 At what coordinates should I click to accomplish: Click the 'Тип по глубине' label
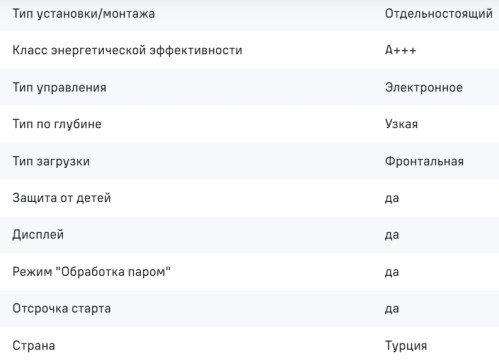pyautogui.click(x=57, y=124)
